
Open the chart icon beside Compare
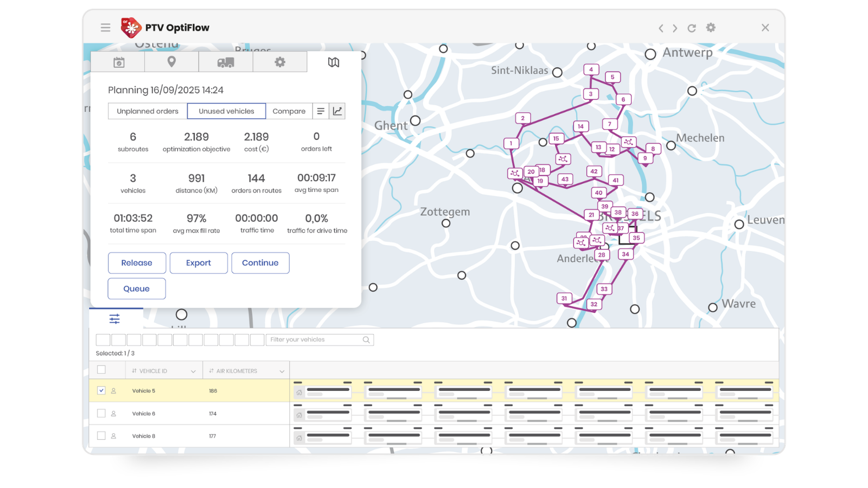[x=337, y=111]
